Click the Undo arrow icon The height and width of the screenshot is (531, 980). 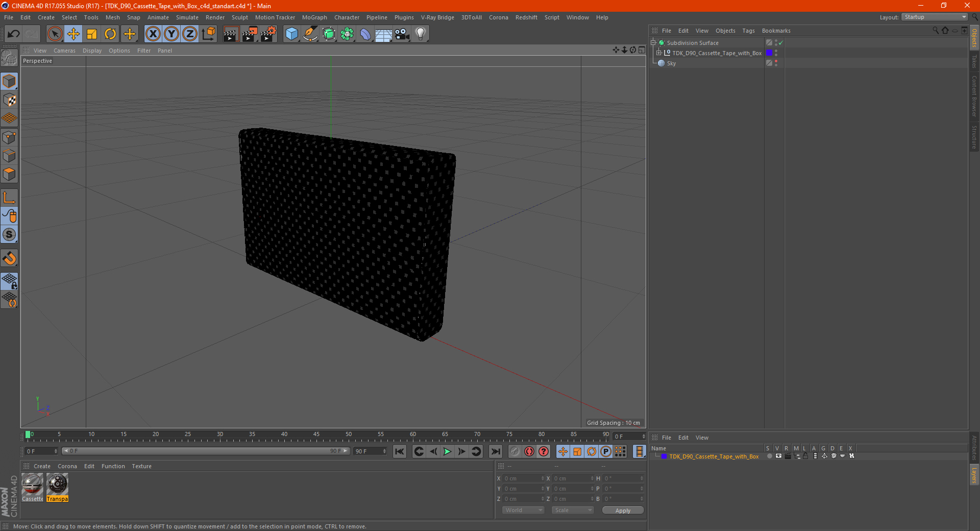[14, 34]
